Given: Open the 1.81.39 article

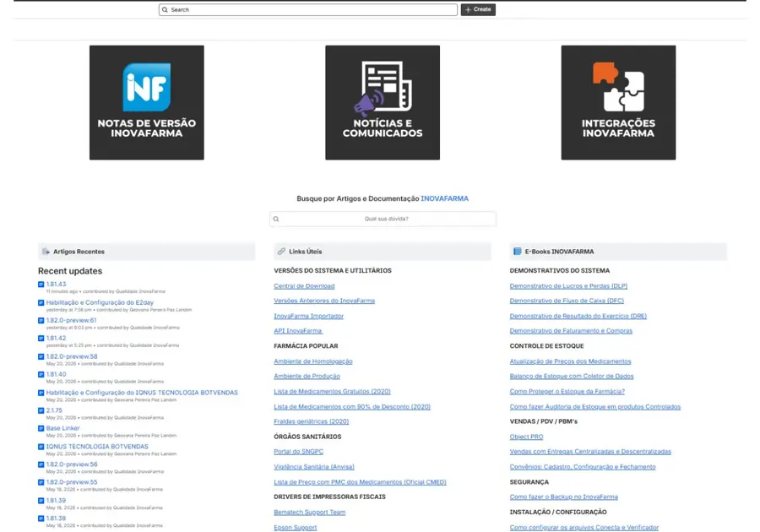Looking at the screenshot, I should click(x=57, y=501).
